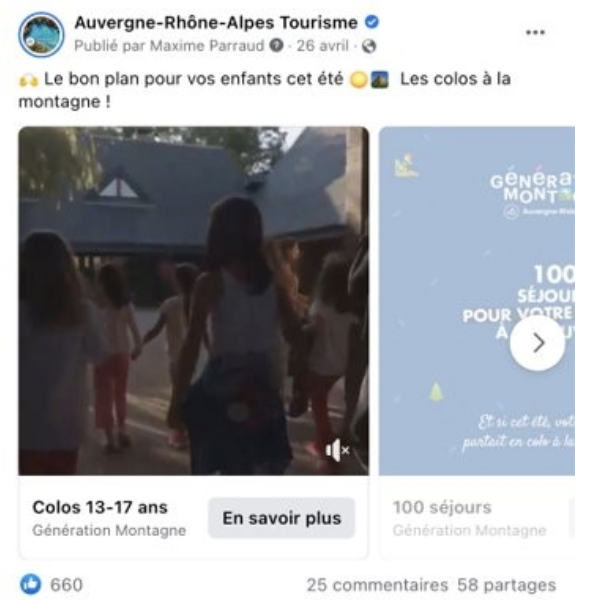The width and height of the screenshot is (592, 604).
Task: Click the Colos 13-17 ans title
Action: coord(100,507)
